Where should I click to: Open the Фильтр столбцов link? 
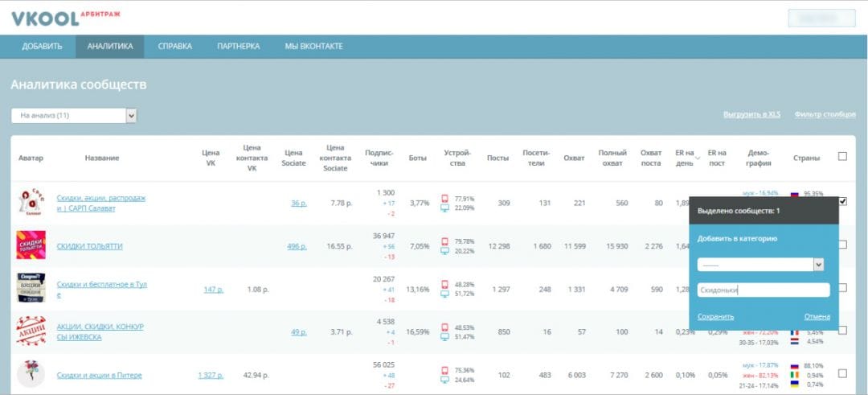(x=825, y=115)
